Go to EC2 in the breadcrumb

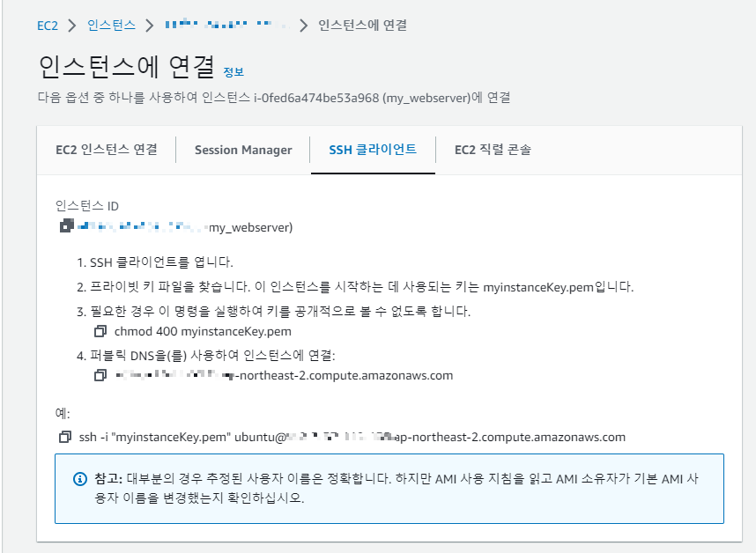(x=48, y=26)
